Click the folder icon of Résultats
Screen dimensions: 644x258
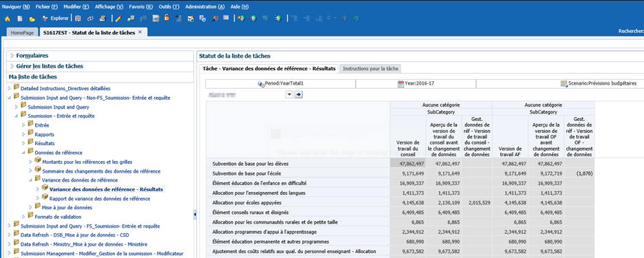point(30,142)
